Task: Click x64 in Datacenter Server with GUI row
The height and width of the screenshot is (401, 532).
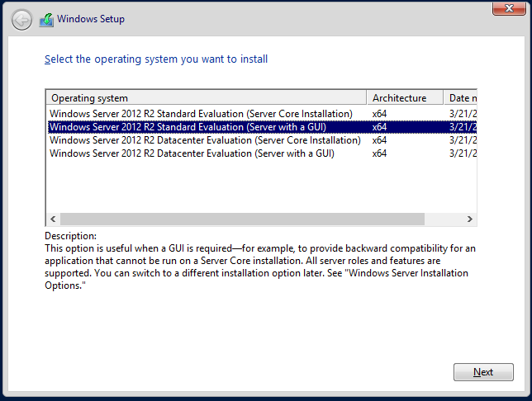Action: [x=379, y=153]
